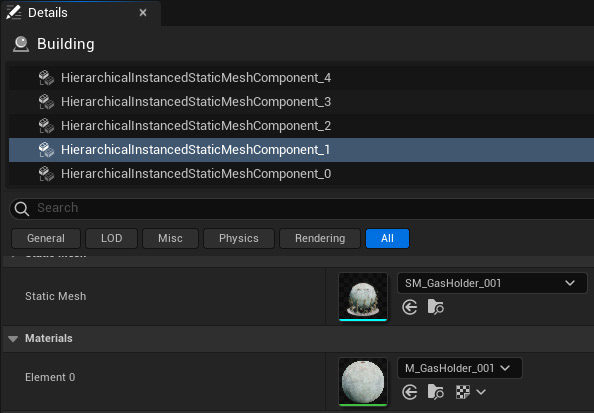Viewport: 594px width, 413px height.
Task: Switch to the LOD filter
Action: [x=111, y=238]
